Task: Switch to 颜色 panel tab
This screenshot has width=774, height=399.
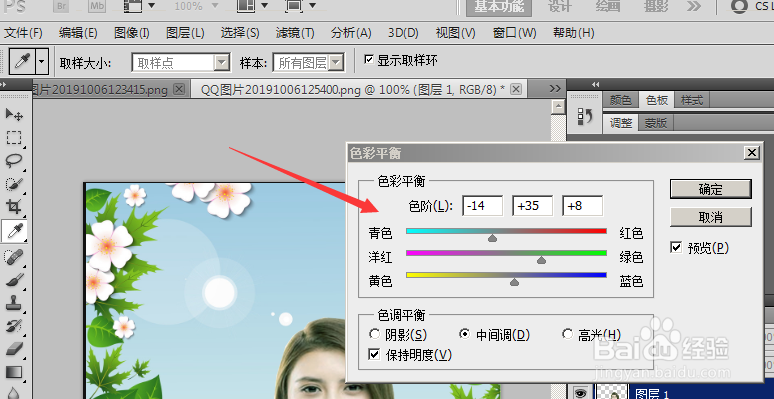Action: coord(620,100)
